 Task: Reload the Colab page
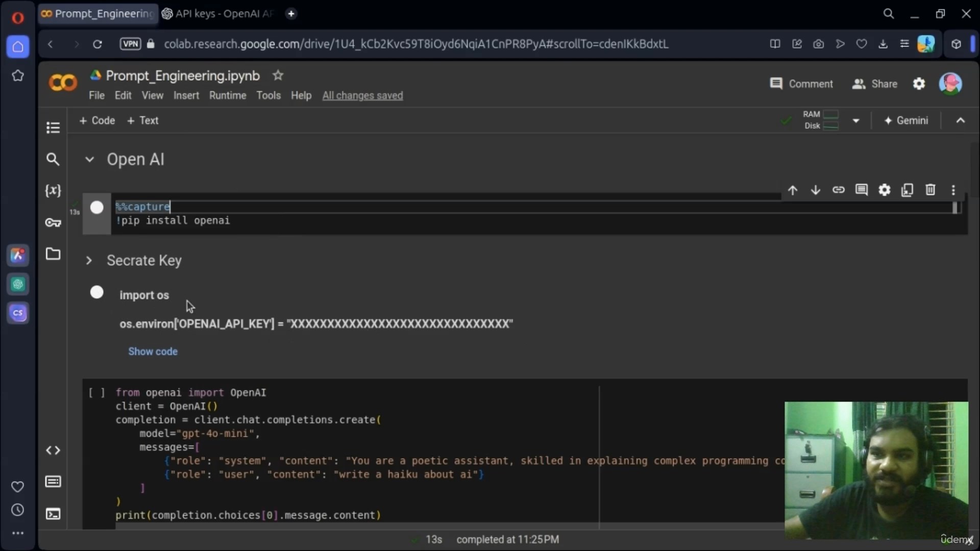pyautogui.click(x=97, y=44)
